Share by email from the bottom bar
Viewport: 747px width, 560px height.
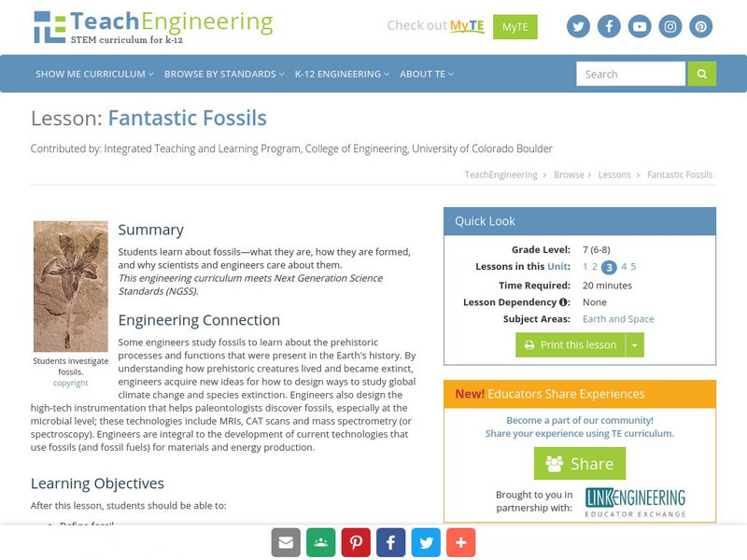coord(286,542)
